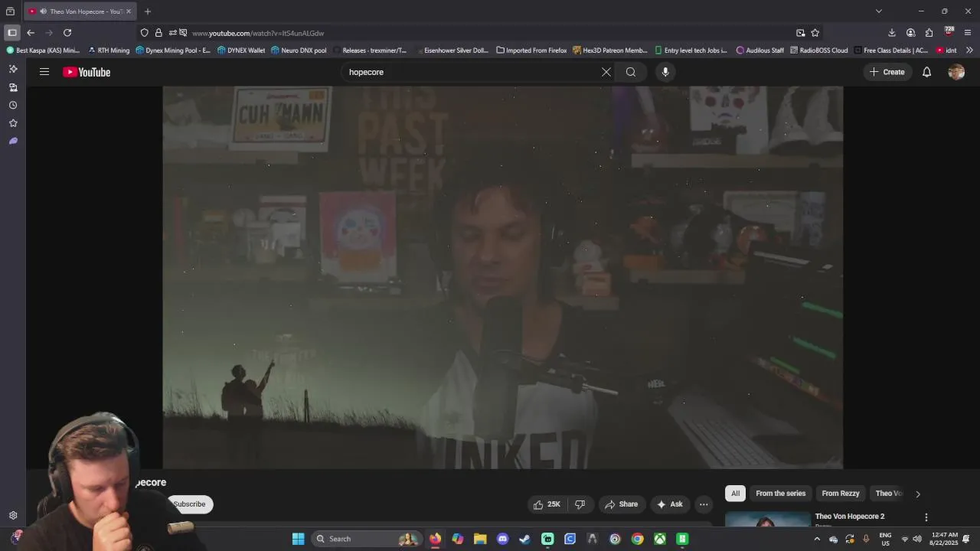Open browser downloads panel
The image size is (980, 551).
[x=892, y=33]
